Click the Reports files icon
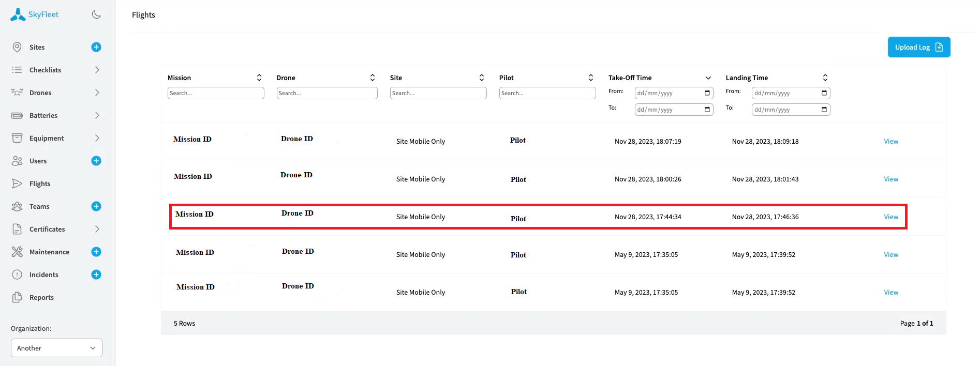Viewport: 980px width, 366px height. point(17,297)
